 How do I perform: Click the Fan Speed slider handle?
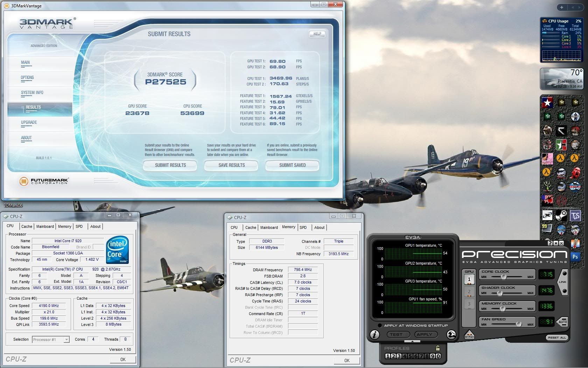coord(519,324)
